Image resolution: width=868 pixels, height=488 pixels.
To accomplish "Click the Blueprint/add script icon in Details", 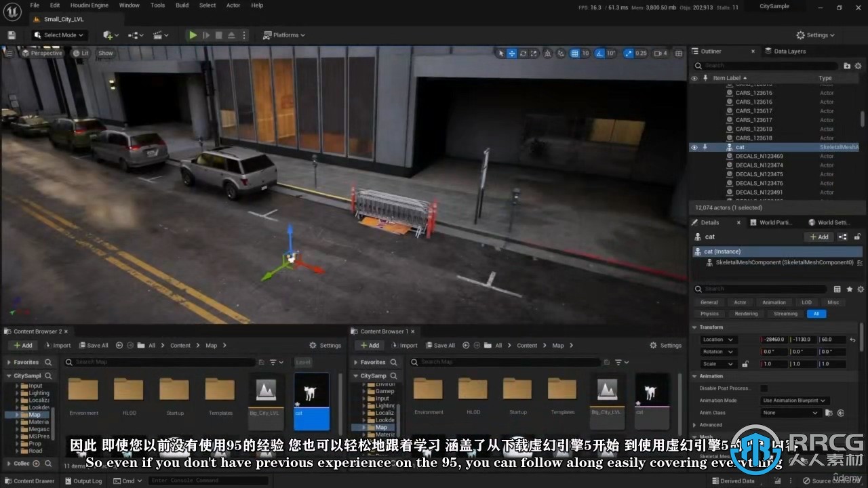I will [x=843, y=237].
